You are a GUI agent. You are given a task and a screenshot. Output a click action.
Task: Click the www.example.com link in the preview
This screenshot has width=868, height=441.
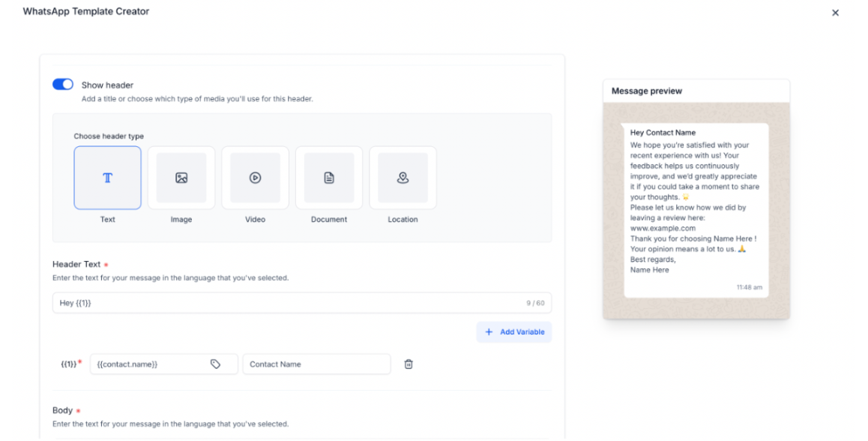tap(663, 228)
